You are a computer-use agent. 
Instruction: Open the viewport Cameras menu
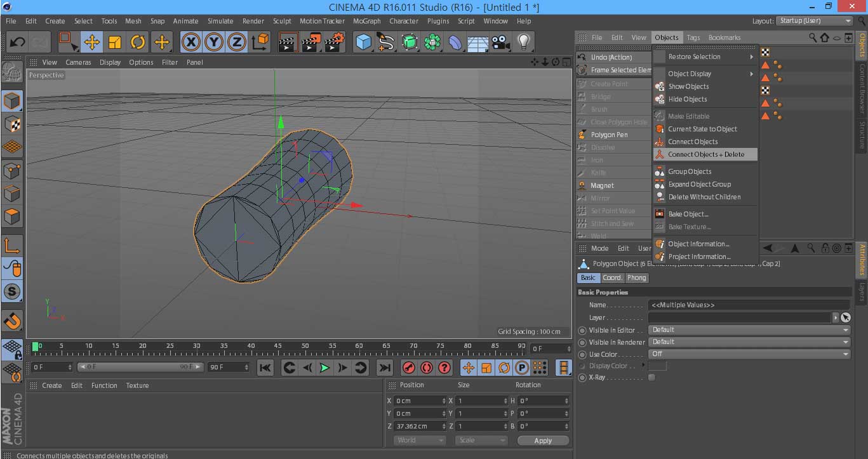(x=78, y=62)
